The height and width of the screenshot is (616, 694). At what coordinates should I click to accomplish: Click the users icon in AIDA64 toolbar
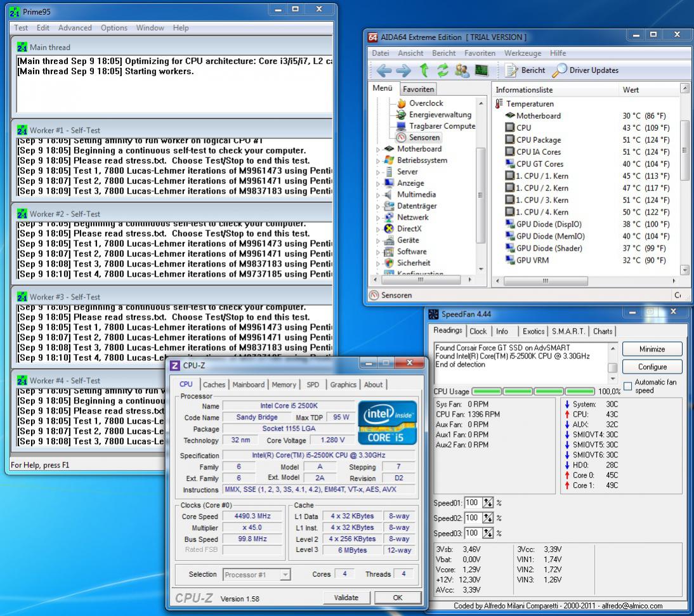click(x=462, y=70)
